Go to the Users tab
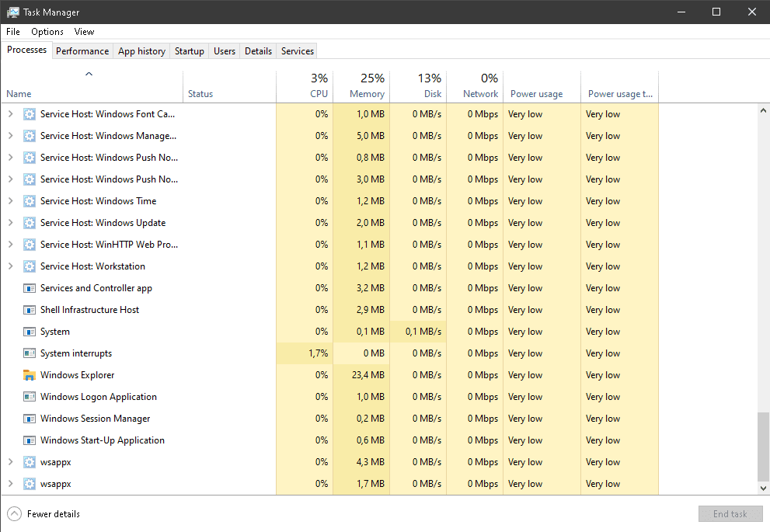Image resolution: width=770 pixels, height=532 pixels. point(225,51)
